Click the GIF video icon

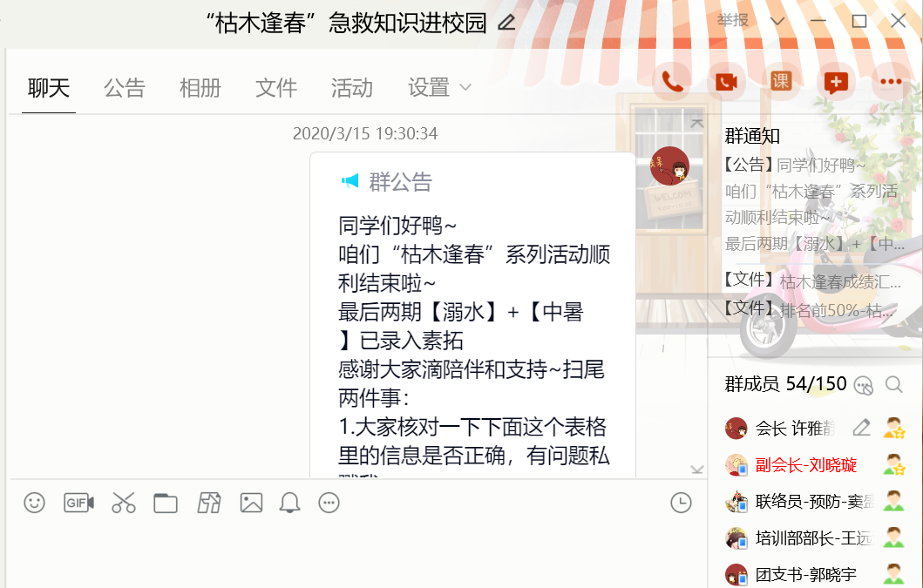(x=78, y=503)
